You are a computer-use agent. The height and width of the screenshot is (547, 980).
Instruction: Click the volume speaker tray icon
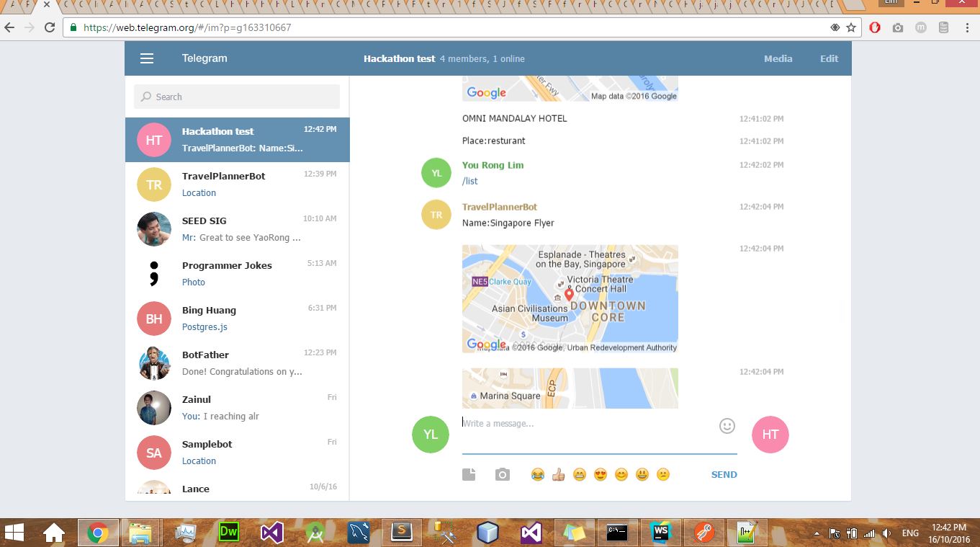click(886, 533)
